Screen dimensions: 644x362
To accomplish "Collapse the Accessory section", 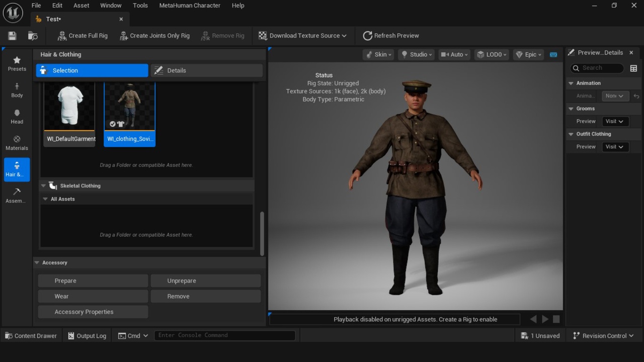I will tap(37, 262).
